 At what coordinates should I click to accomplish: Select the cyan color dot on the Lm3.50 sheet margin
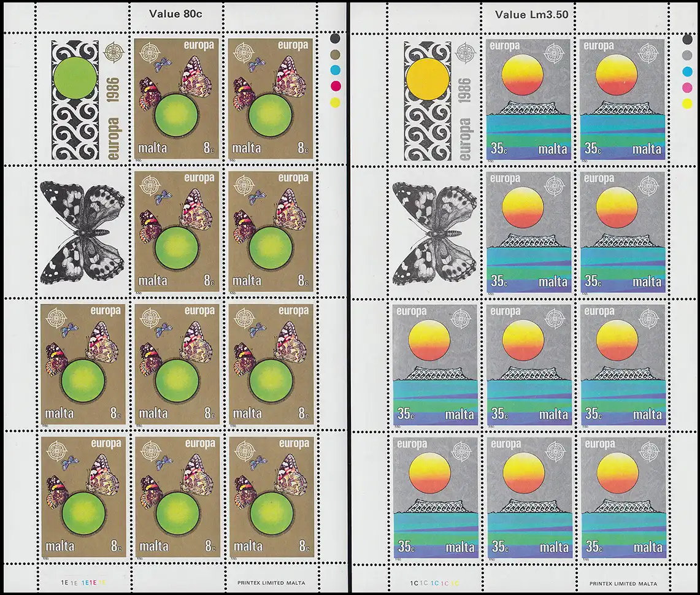[687, 71]
